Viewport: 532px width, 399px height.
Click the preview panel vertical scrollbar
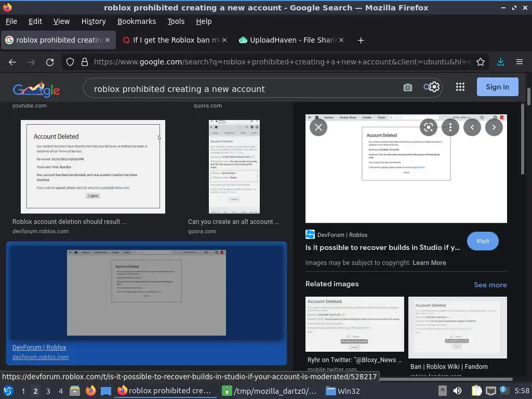tap(523, 139)
